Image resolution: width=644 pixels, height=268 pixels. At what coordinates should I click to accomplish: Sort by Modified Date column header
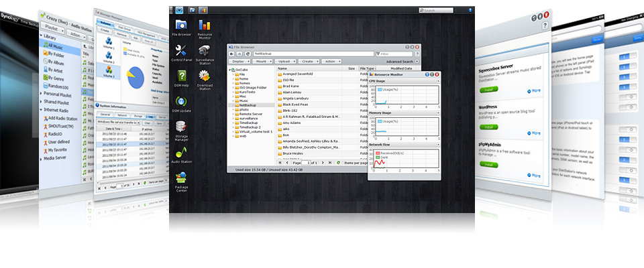coord(401,68)
